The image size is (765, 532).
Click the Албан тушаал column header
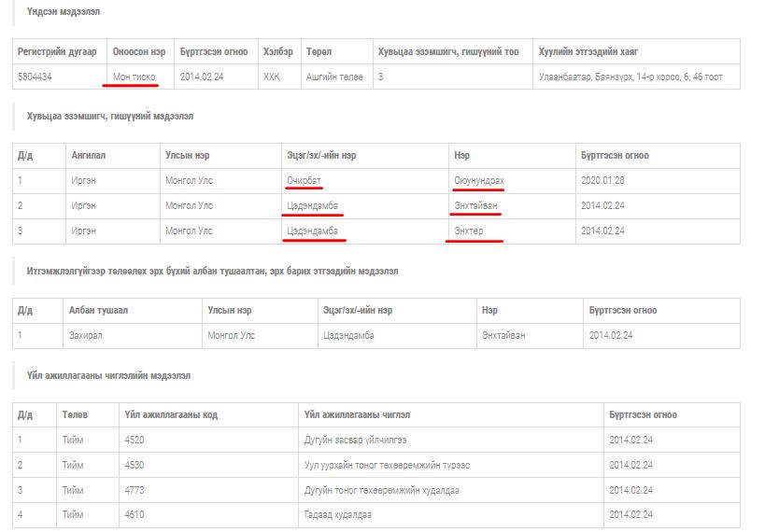[98, 311]
